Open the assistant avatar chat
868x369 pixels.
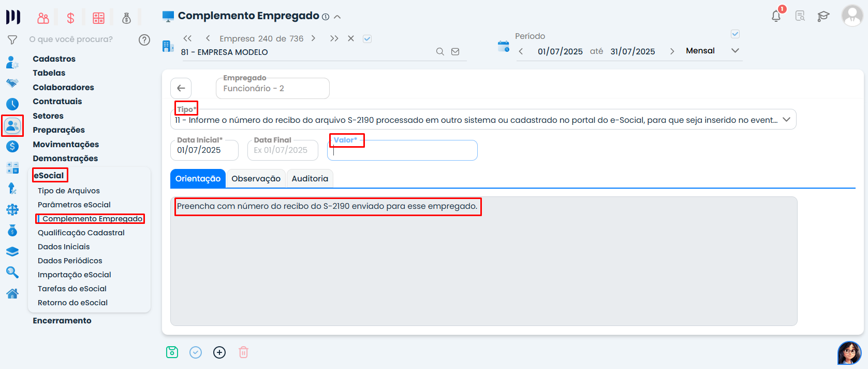pos(849,353)
